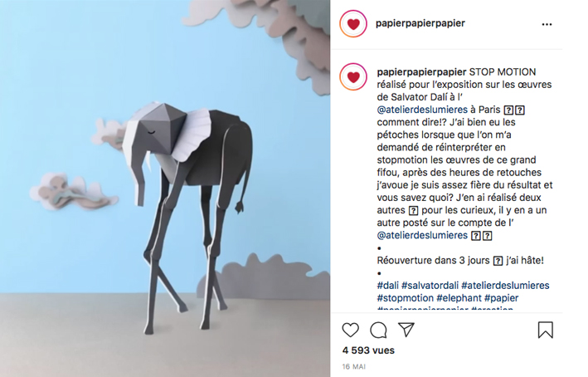Open second @atelierdeslumieres mention in caption
Viewport: 588px width, 377px height.
point(422,236)
